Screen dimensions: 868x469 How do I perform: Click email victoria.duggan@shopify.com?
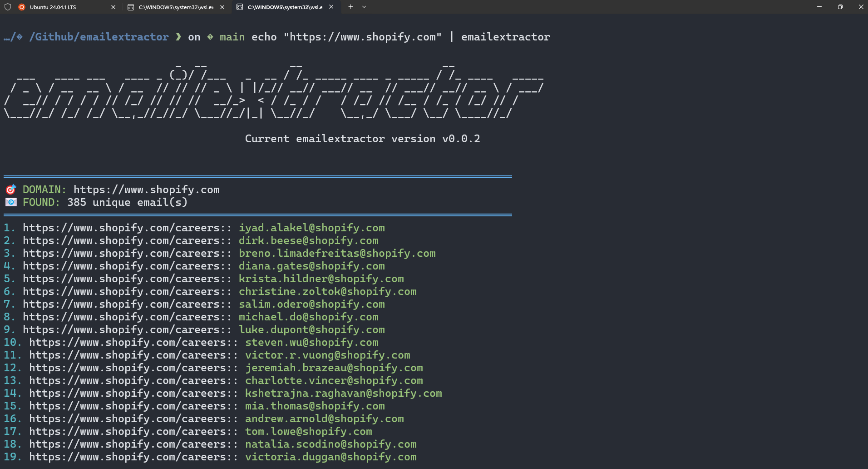[x=331, y=457]
